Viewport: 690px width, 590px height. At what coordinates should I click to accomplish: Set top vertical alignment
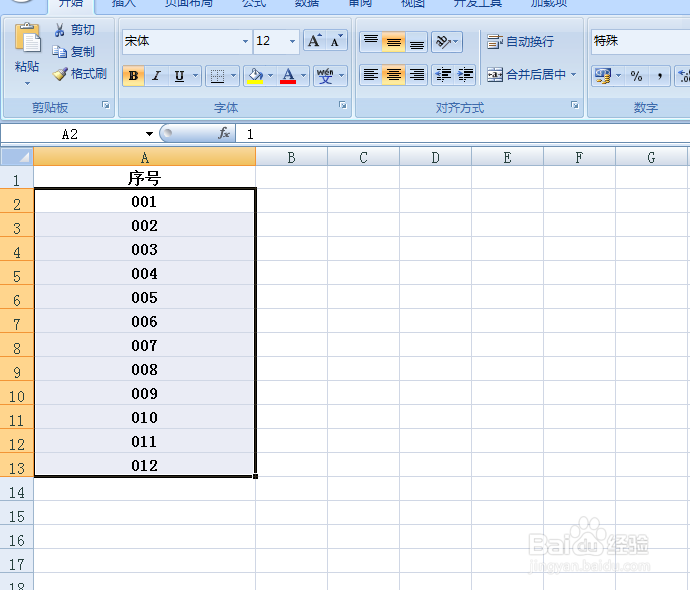(371, 42)
